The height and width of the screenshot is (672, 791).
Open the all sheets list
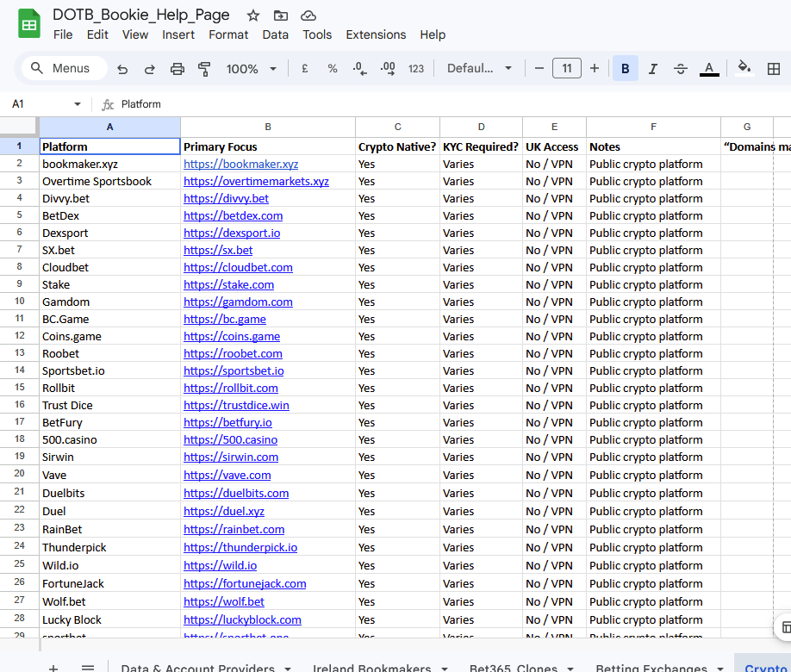pyautogui.click(x=88, y=668)
